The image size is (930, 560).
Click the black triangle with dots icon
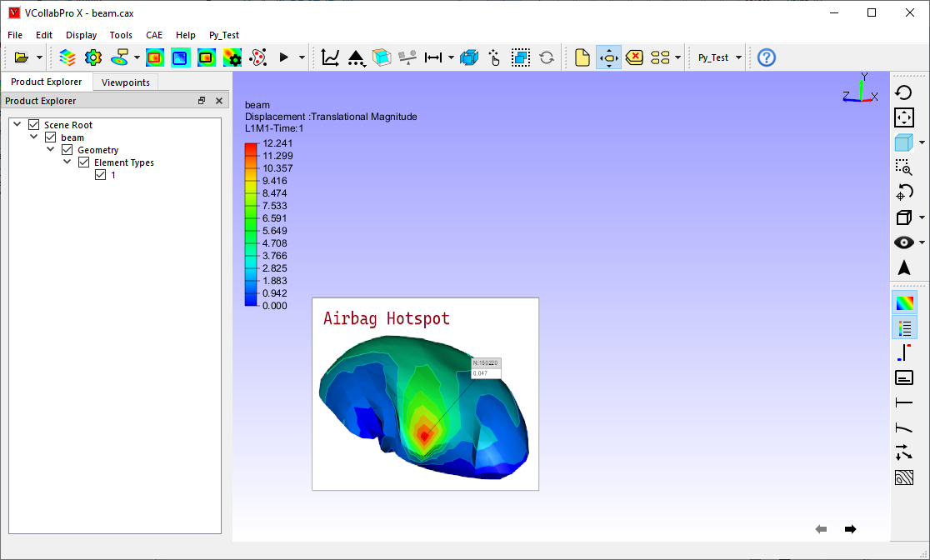(x=356, y=57)
